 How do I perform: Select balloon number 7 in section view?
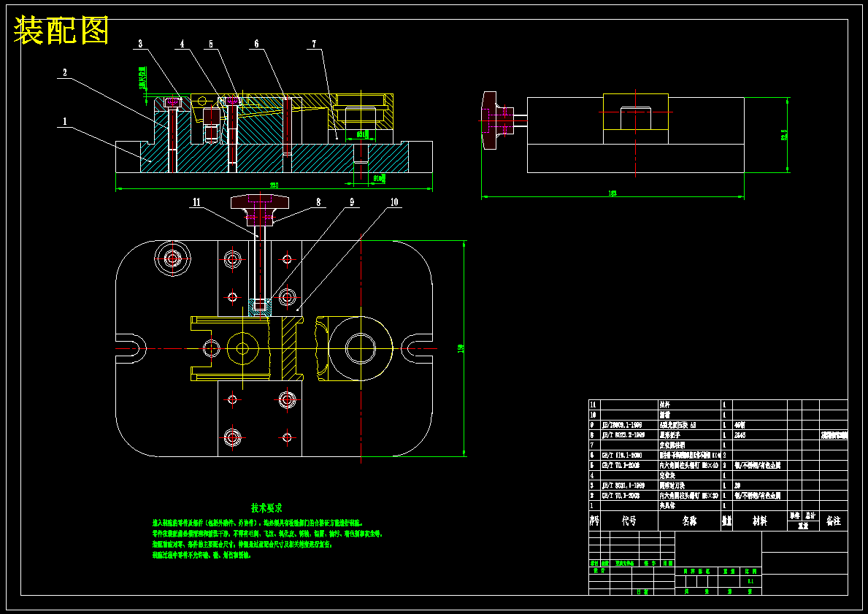314,43
